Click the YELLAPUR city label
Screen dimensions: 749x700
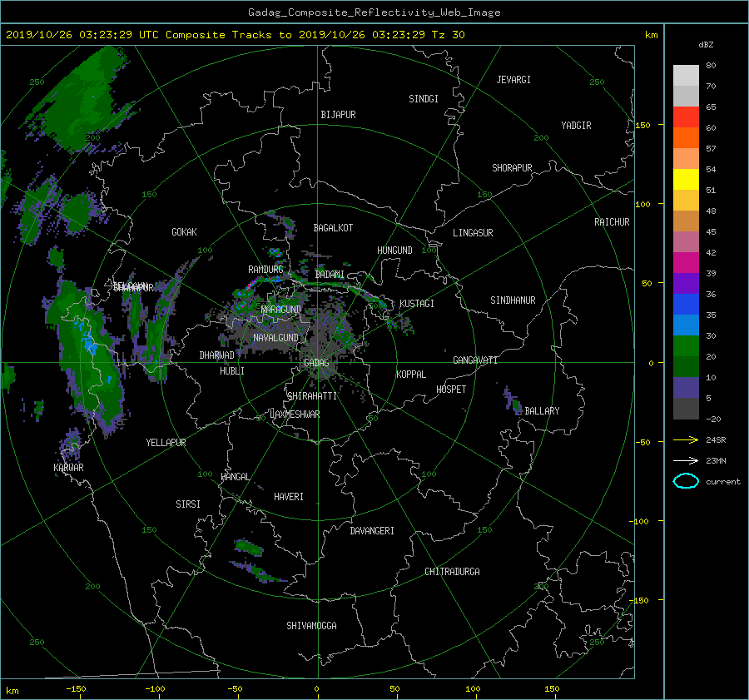pyautogui.click(x=166, y=443)
